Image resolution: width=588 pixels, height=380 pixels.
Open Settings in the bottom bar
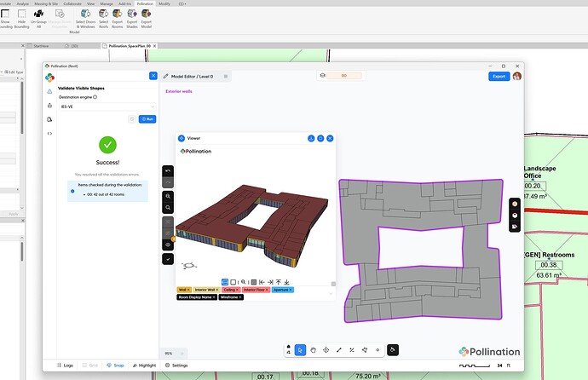176,366
